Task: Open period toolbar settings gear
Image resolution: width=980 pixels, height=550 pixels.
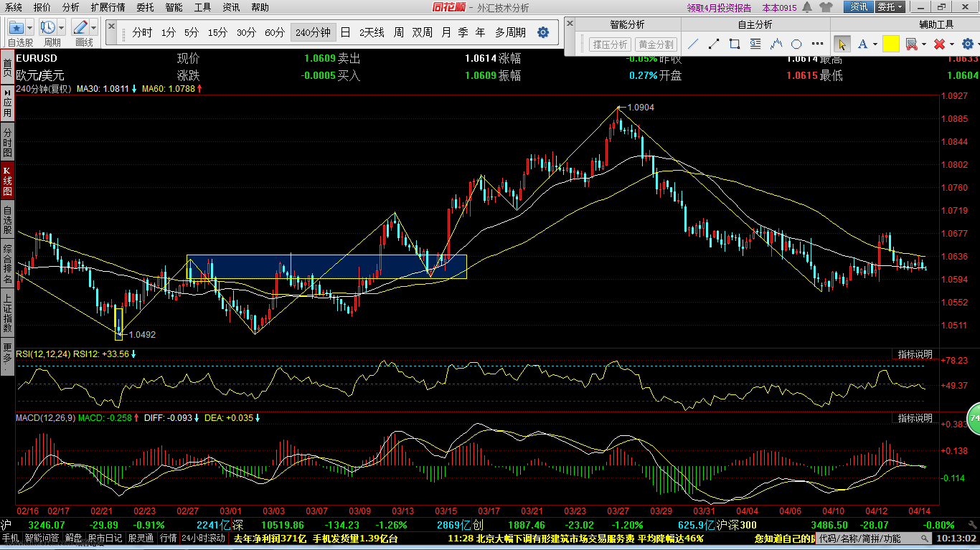Action: (x=543, y=32)
